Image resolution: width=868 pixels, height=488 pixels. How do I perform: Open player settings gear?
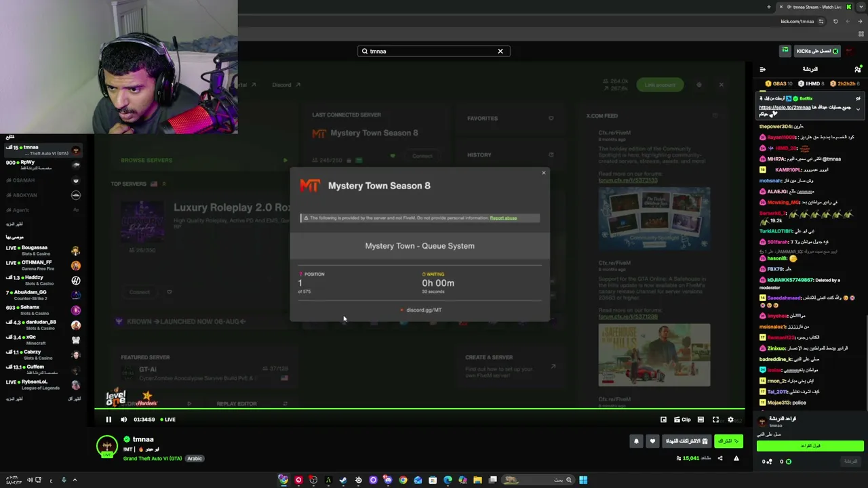[730, 420]
